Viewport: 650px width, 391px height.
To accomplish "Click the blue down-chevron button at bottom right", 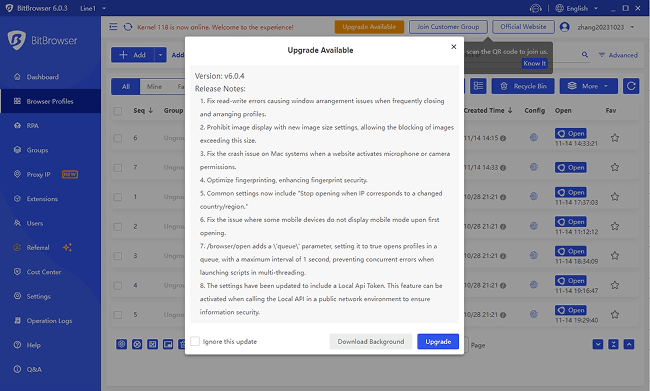I will pos(598,344).
